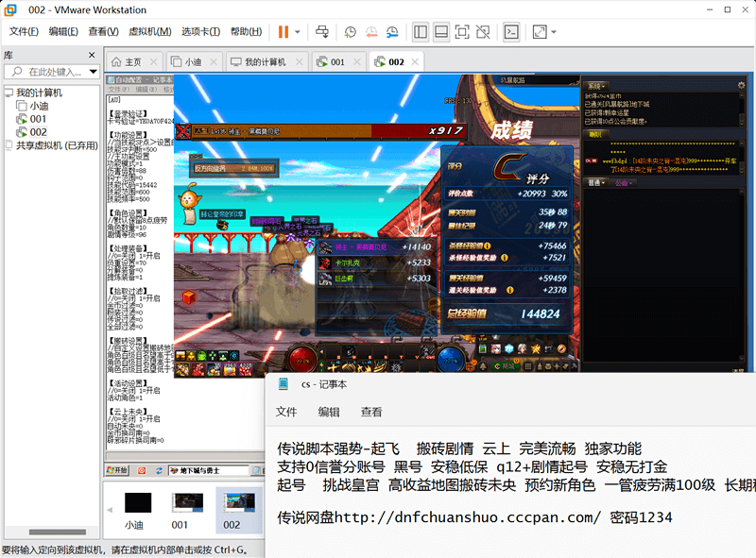Viewport: 756px width, 558px height.
Task: Toggle the library sidebar panel
Action: pos(421,32)
